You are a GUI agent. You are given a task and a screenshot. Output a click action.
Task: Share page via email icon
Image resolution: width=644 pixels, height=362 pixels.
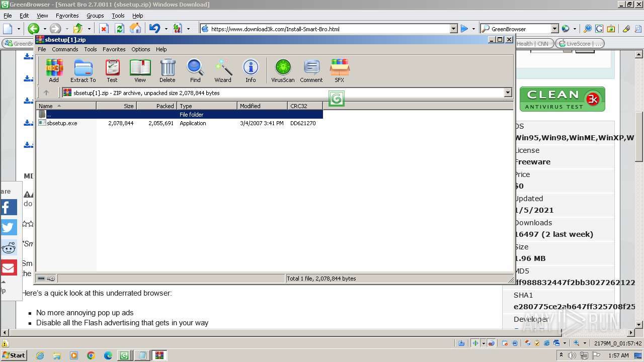pos(9,267)
